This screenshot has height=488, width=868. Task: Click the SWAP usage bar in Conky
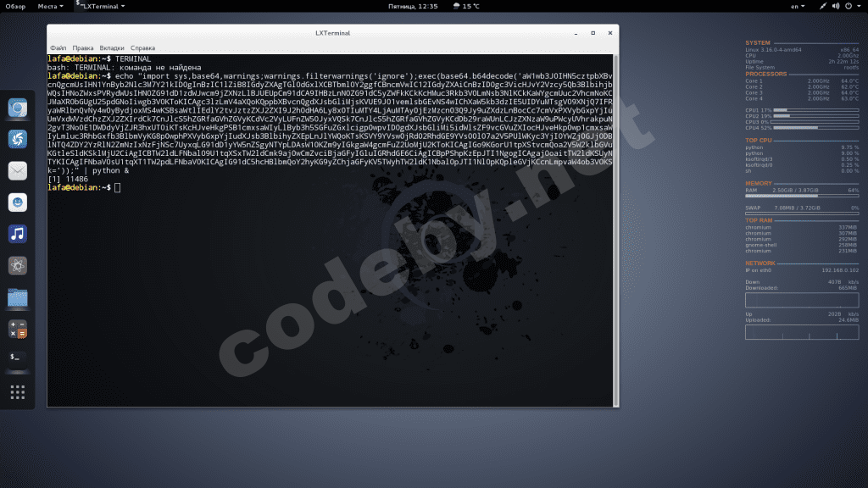pyautogui.click(x=802, y=213)
